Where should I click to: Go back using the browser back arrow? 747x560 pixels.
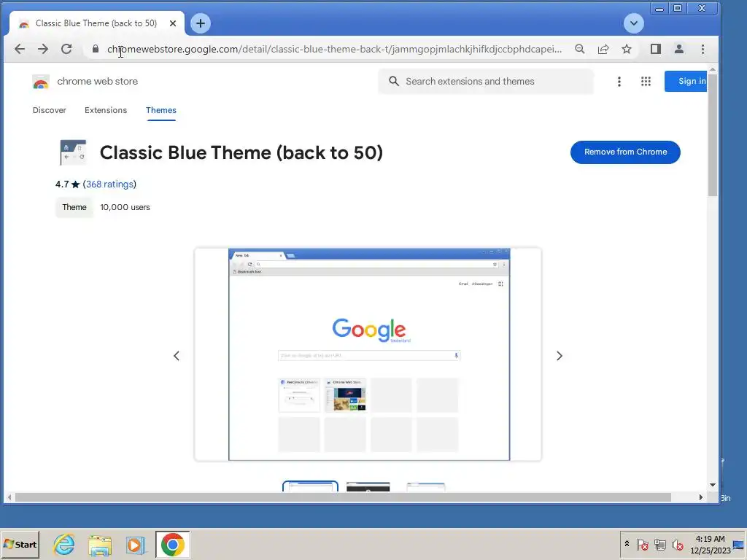point(20,49)
